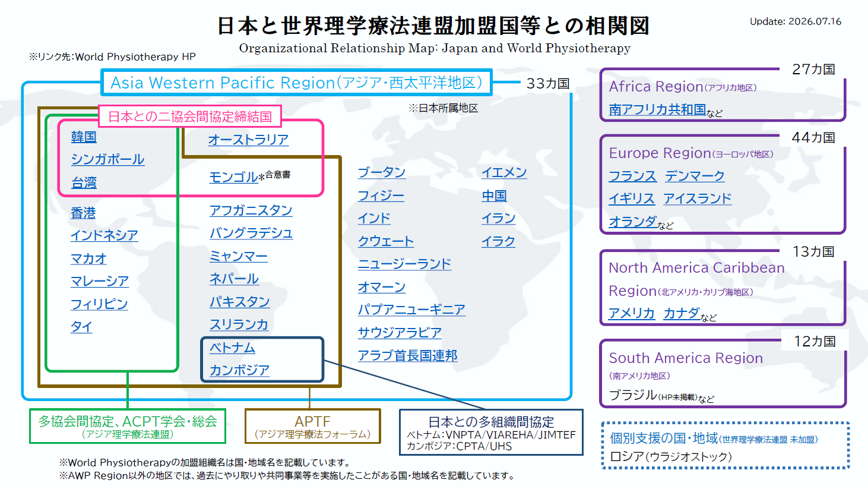Open the 韓国 link
Screen dimensions: 868x489
click(84, 137)
